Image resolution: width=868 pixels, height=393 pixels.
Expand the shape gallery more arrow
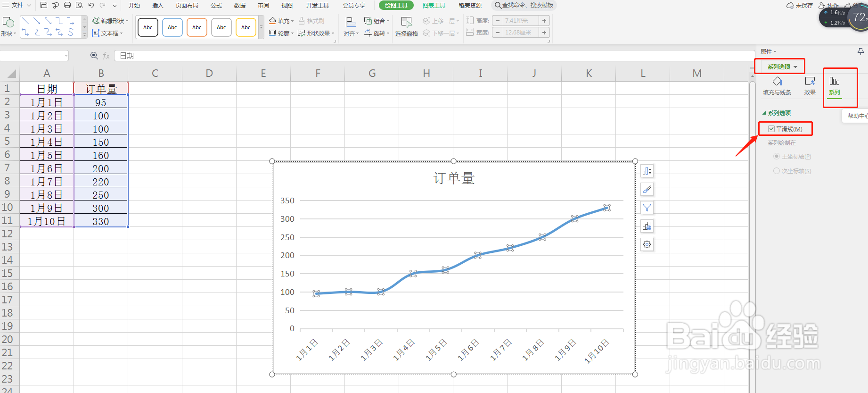(x=84, y=35)
